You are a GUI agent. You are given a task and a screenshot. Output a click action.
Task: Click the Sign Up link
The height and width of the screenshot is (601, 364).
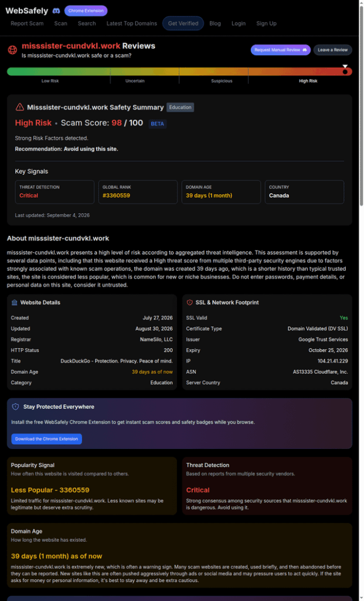coord(266,23)
